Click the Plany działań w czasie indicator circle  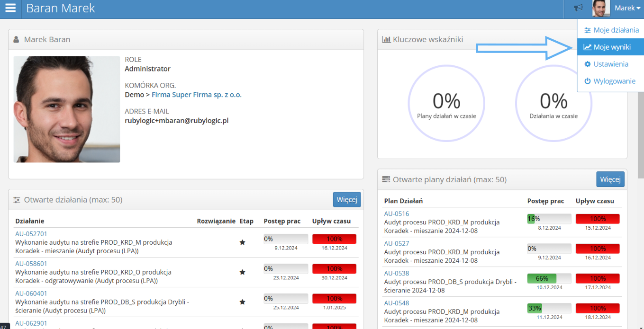point(446,103)
